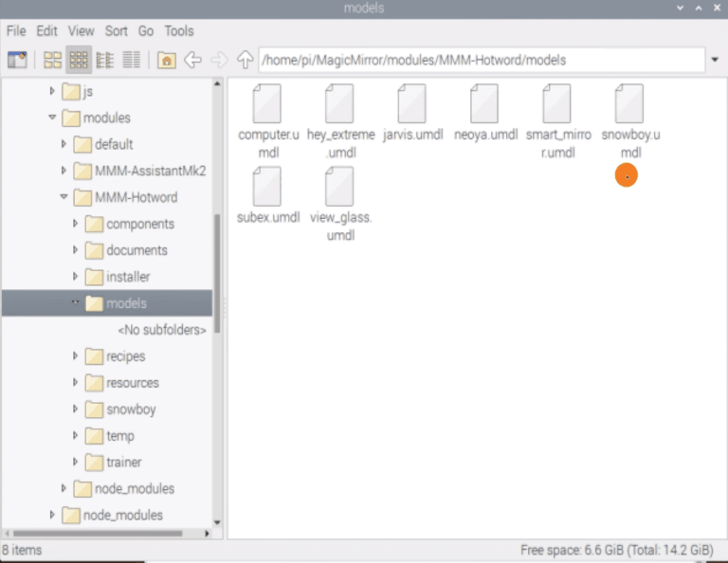Go to the home folder
The height and width of the screenshot is (563, 728).
167,60
